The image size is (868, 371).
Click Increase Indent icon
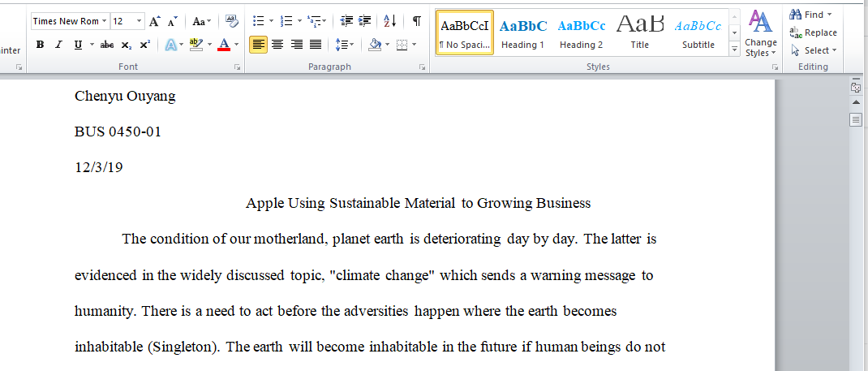(x=365, y=21)
